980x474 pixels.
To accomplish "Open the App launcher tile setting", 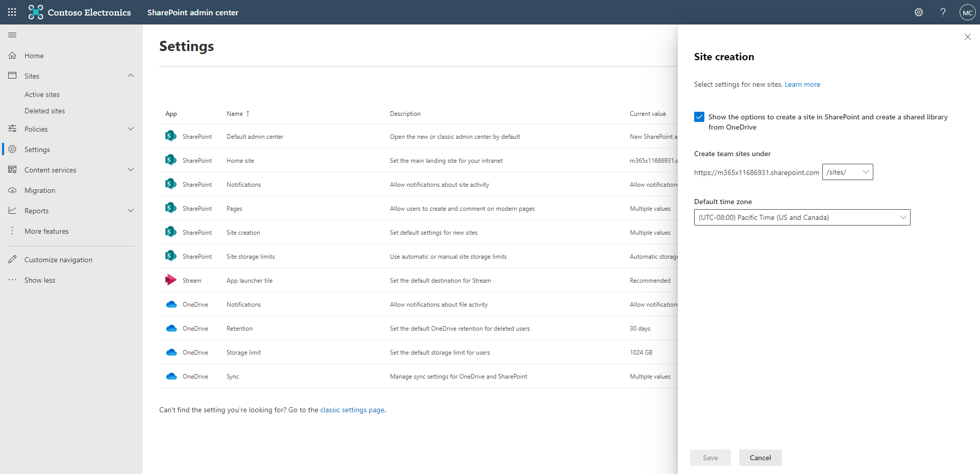I will pyautogui.click(x=250, y=280).
